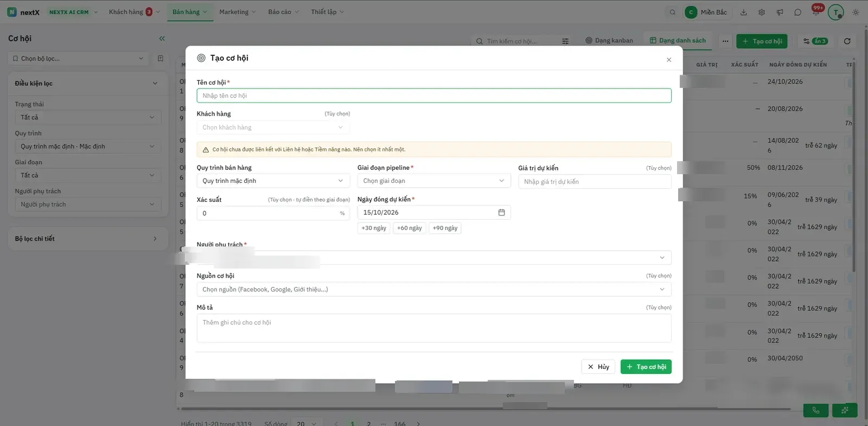Collapse the Cơ hội sidebar with double-chevron icon
The height and width of the screenshot is (426, 868).
pyautogui.click(x=162, y=39)
